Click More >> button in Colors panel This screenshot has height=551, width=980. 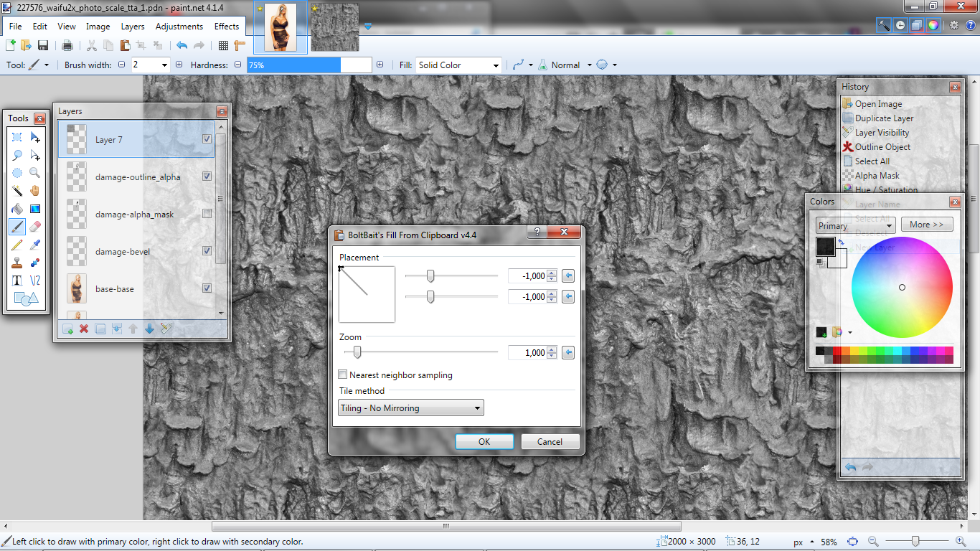(x=927, y=225)
